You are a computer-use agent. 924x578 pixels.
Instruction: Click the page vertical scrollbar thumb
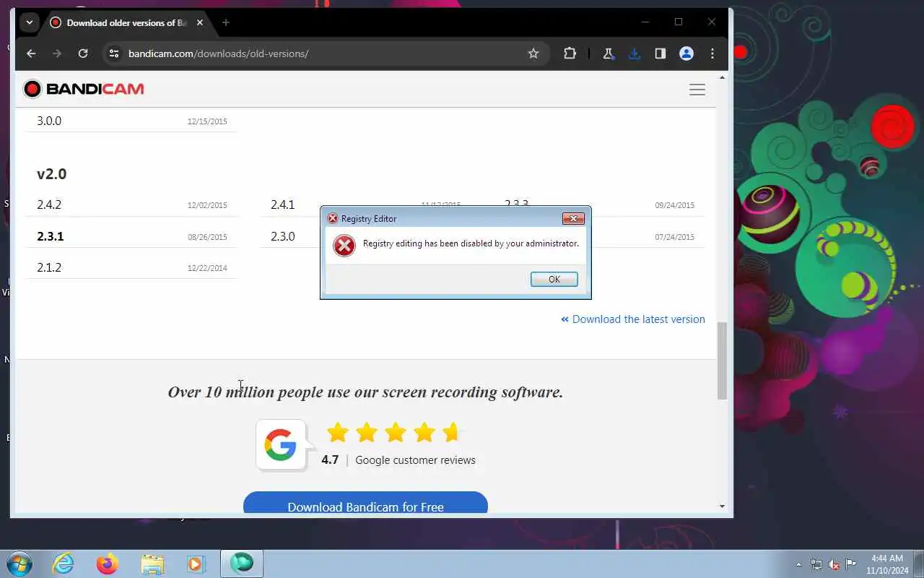click(x=722, y=361)
